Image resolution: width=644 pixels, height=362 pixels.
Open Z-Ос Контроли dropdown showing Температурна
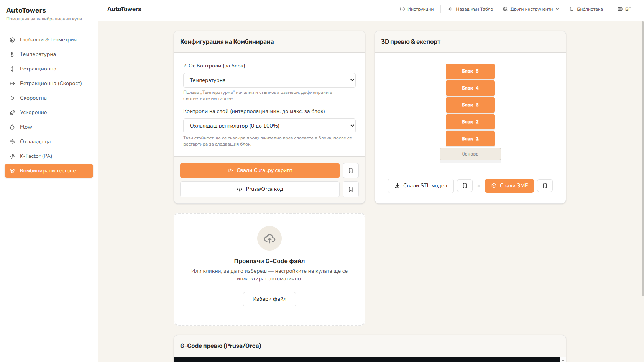(269, 80)
